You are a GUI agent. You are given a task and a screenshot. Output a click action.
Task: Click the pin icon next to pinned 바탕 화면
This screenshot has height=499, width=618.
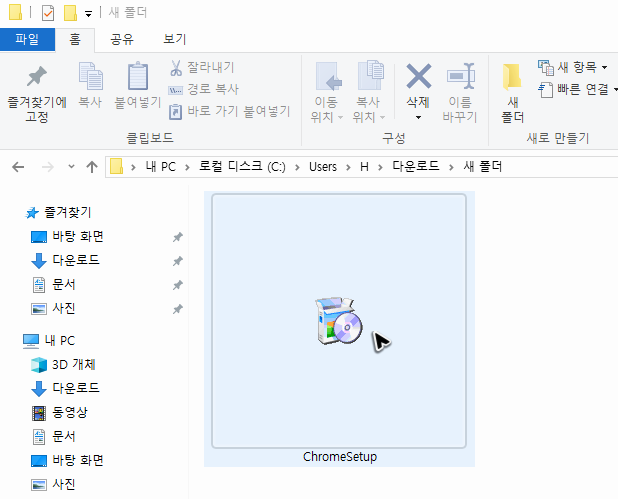(x=178, y=237)
